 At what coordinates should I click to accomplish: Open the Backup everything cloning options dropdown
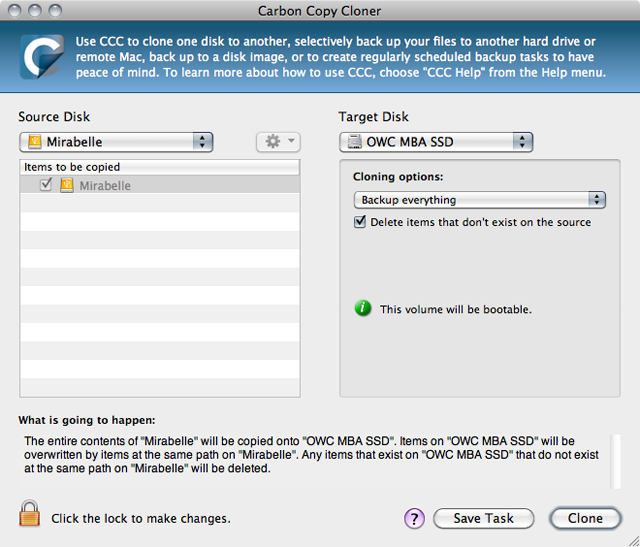(480, 200)
